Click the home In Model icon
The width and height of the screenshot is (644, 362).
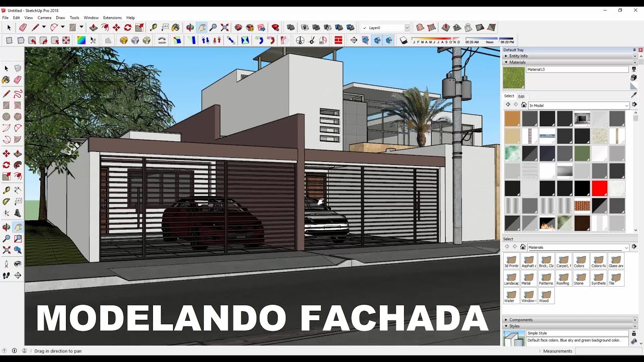coord(524,105)
